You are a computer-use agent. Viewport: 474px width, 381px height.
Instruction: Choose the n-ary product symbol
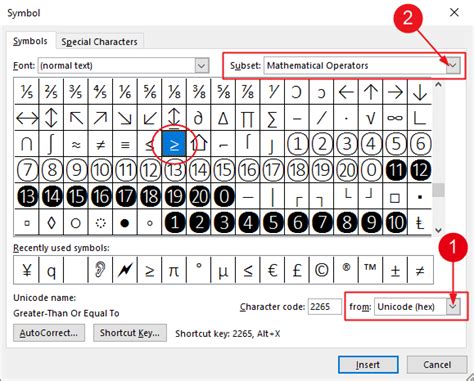[x=248, y=118]
